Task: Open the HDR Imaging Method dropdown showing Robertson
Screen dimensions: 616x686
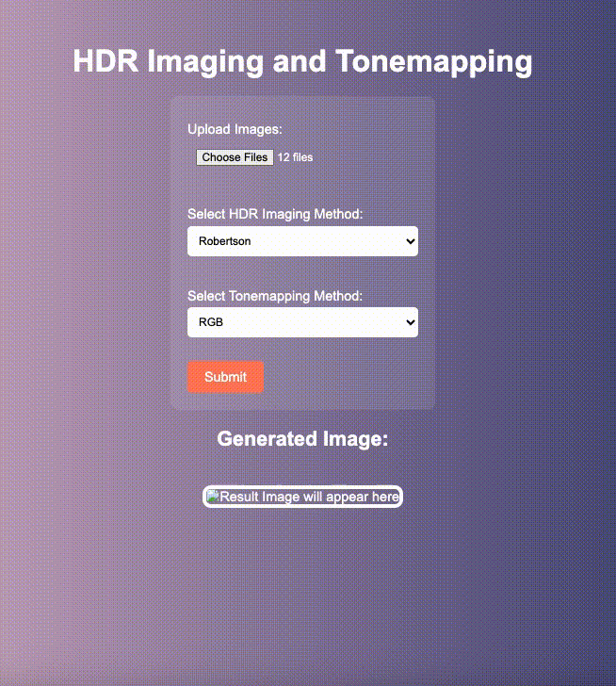Action: click(302, 241)
